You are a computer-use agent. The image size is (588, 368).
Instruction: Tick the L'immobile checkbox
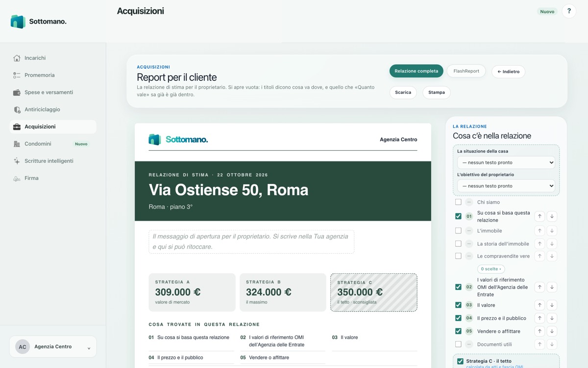click(x=458, y=231)
